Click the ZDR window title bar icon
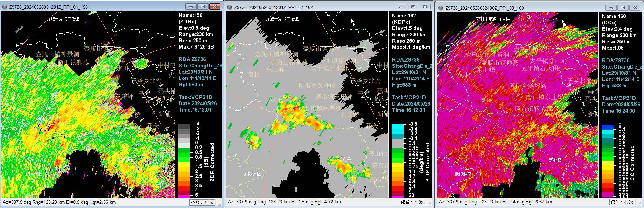 (x=5, y=7)
